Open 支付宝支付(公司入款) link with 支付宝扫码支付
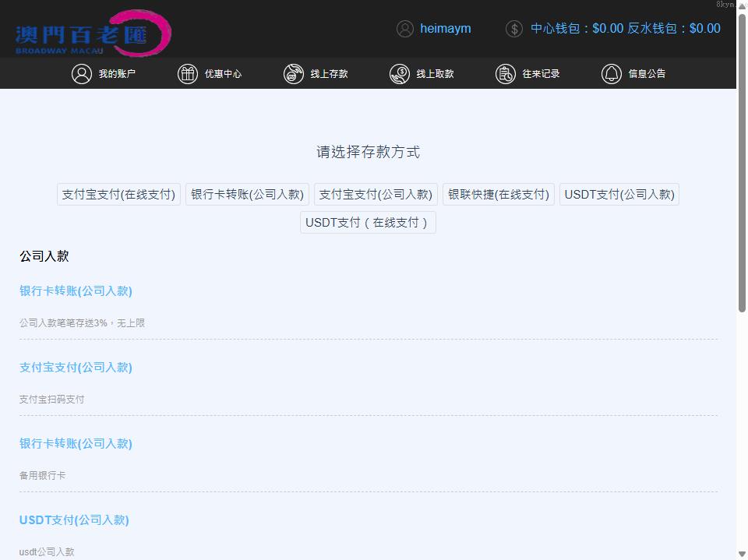Viewport: 748px width, 560px height. (x=76, y=368)
